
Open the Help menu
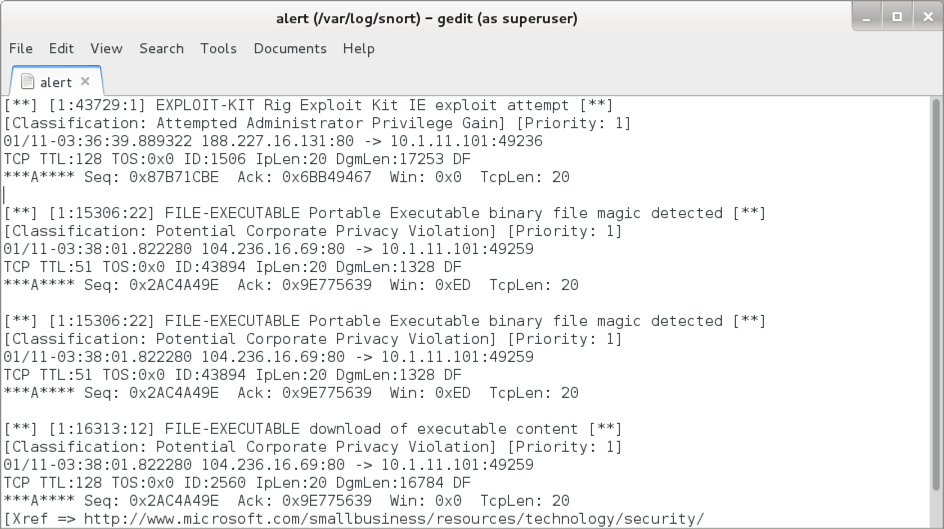click(358, 48)
